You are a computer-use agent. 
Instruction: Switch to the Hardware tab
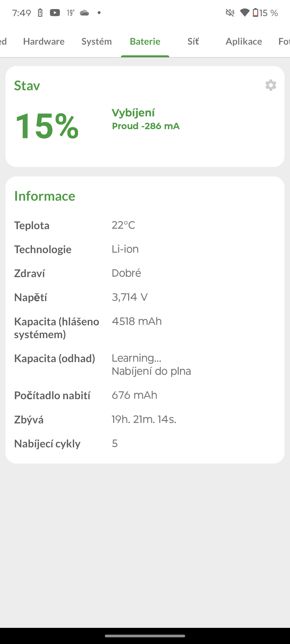44,41
